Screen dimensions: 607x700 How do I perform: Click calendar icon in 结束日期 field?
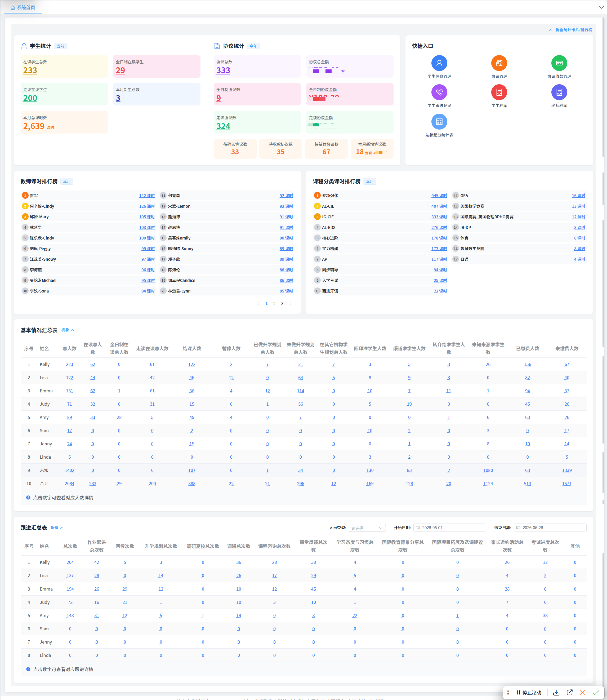(x=518, y=528)
